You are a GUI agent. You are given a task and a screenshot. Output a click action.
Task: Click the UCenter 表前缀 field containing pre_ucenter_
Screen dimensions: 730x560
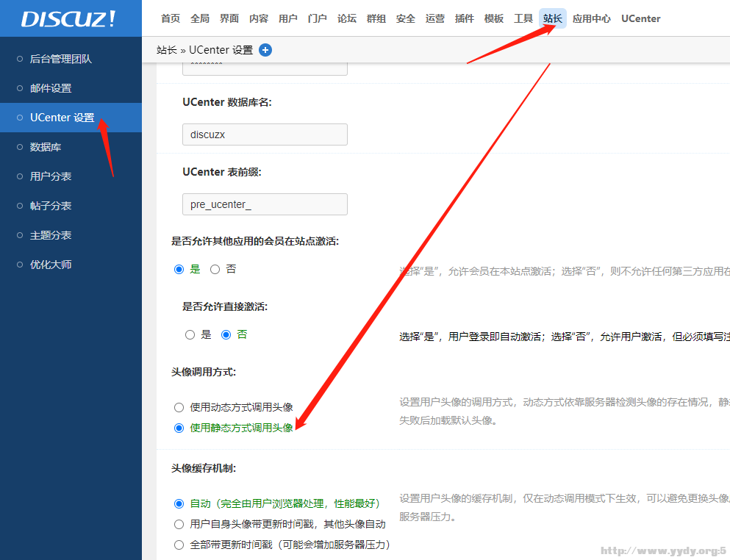[265, 204]
